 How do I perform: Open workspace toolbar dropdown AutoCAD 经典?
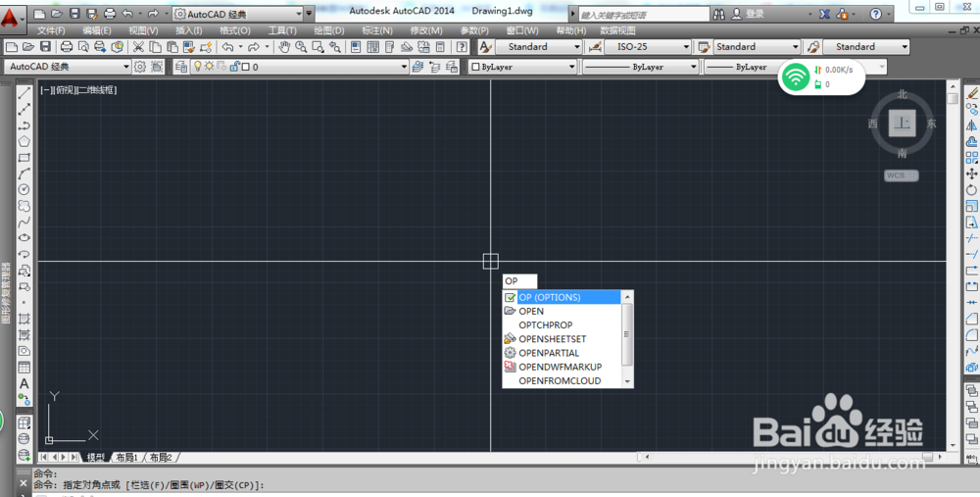(68, 67)
